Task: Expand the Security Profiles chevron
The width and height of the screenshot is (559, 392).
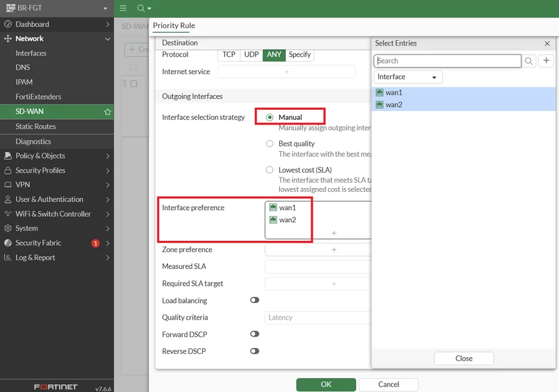Action: [108, 171]
